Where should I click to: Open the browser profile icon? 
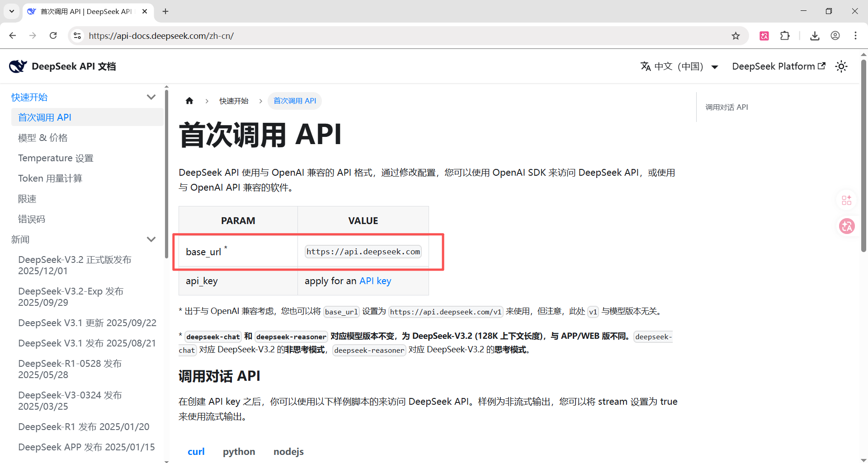[835, 36]
